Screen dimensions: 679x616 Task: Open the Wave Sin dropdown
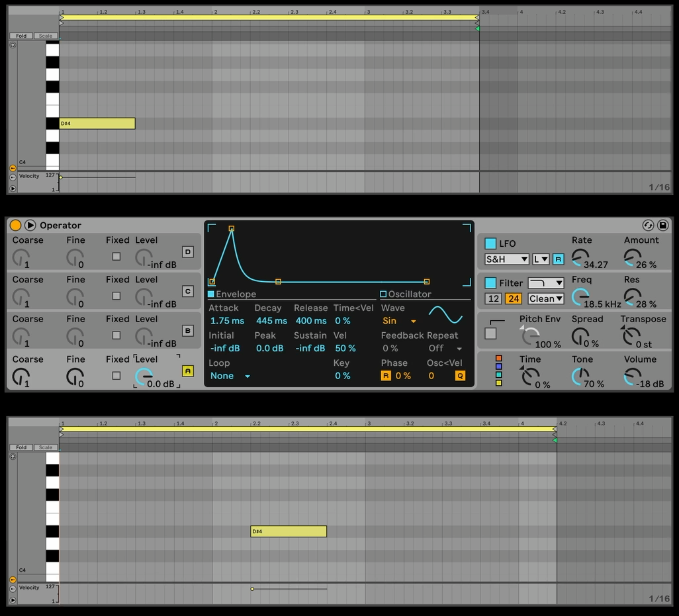click(399, 321)
